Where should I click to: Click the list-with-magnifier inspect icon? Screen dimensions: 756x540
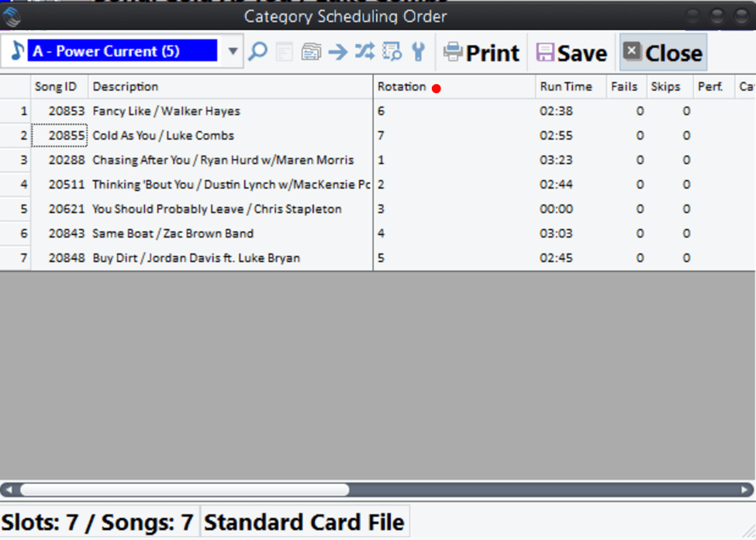[x=392, y=52]
